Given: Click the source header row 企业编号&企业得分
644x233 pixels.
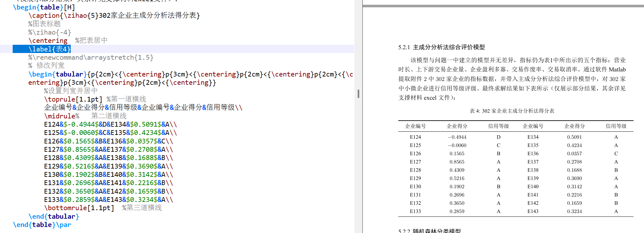Looking at the screenshot, I should pos(143,108).
